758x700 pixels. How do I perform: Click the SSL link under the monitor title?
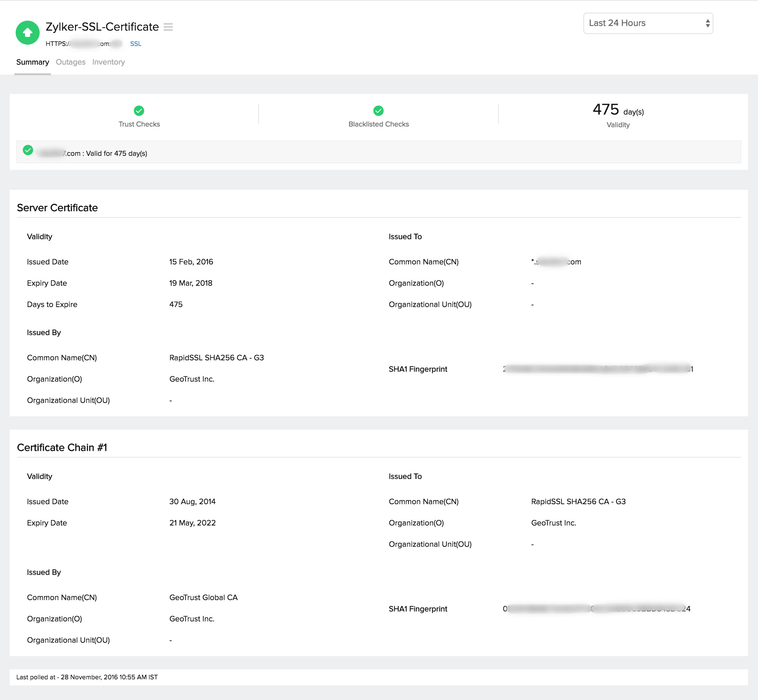(x=135, y=44)
